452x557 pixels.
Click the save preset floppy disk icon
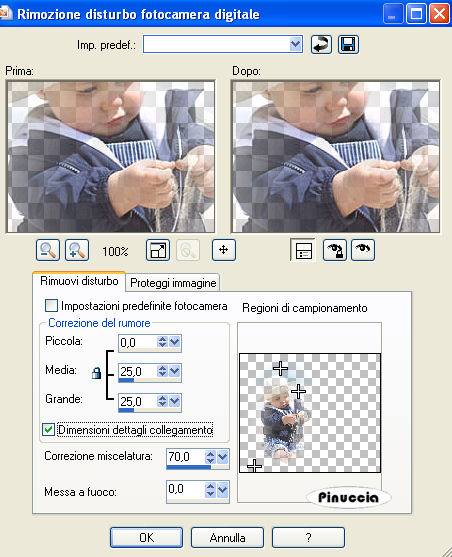click(348, 45)
